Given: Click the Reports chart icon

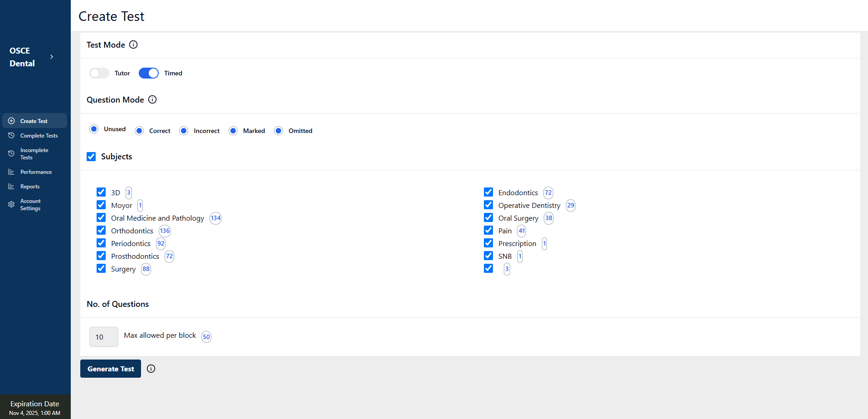Looking at the screenshot, I should pos(11,186).
